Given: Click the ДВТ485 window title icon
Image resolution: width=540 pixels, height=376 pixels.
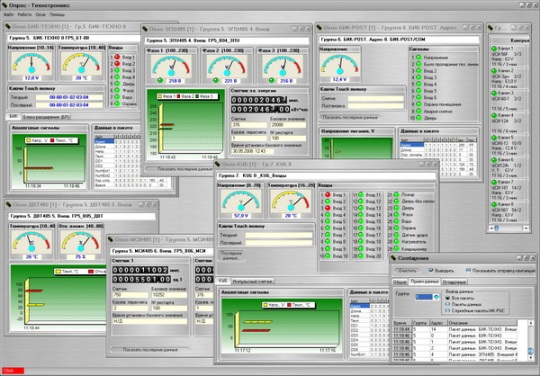Looking at the screenshot, I should (x=9, y=205).
